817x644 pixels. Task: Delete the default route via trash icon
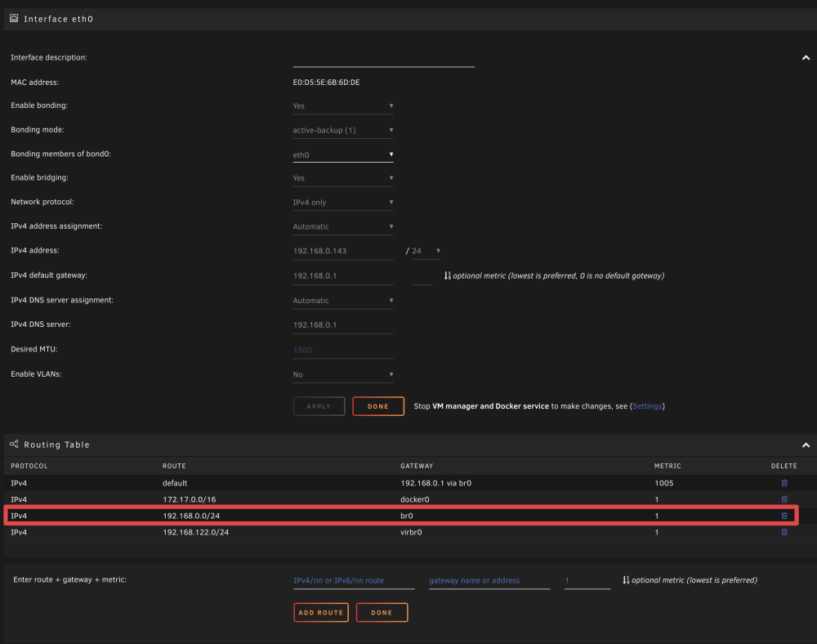[784, 483]
